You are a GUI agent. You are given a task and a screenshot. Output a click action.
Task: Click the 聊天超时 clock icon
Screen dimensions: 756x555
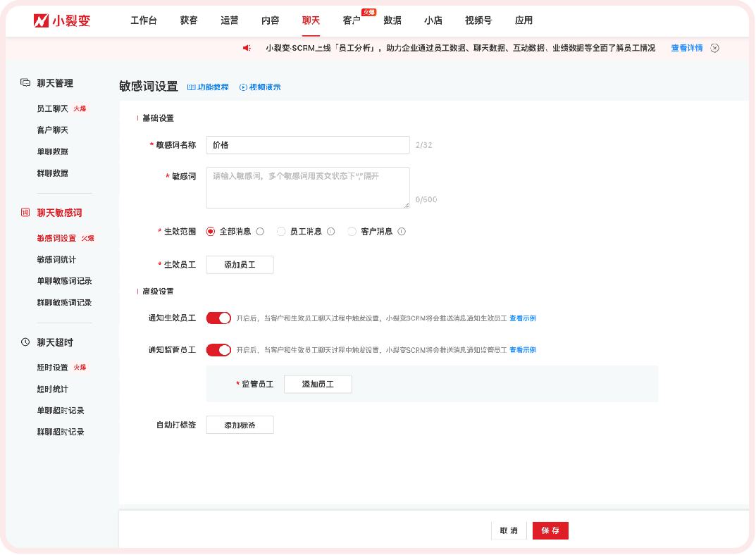(25, 342)
